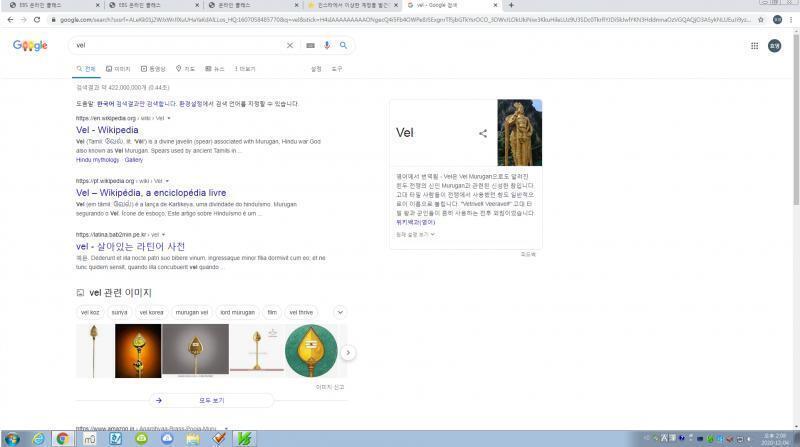Switch to the starred fourth browser tab
800x447 pixels.
(351, 5)
